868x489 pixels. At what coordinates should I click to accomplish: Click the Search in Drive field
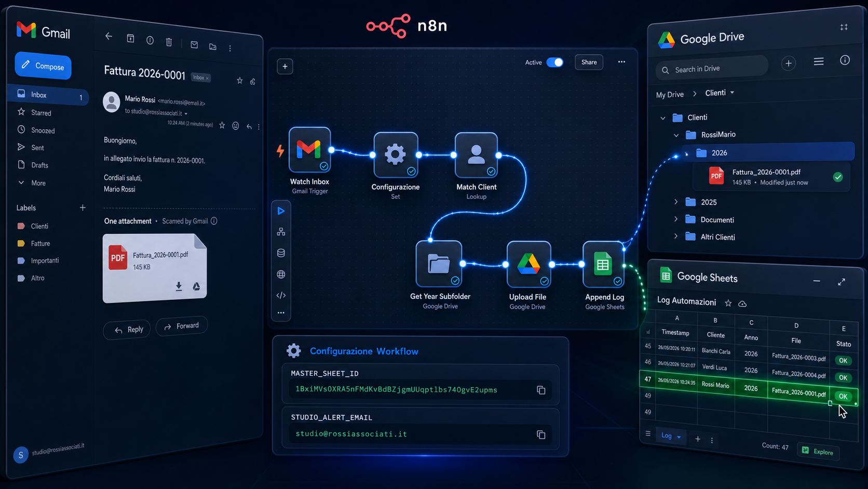pyautogui.click(x=711, y=68)
